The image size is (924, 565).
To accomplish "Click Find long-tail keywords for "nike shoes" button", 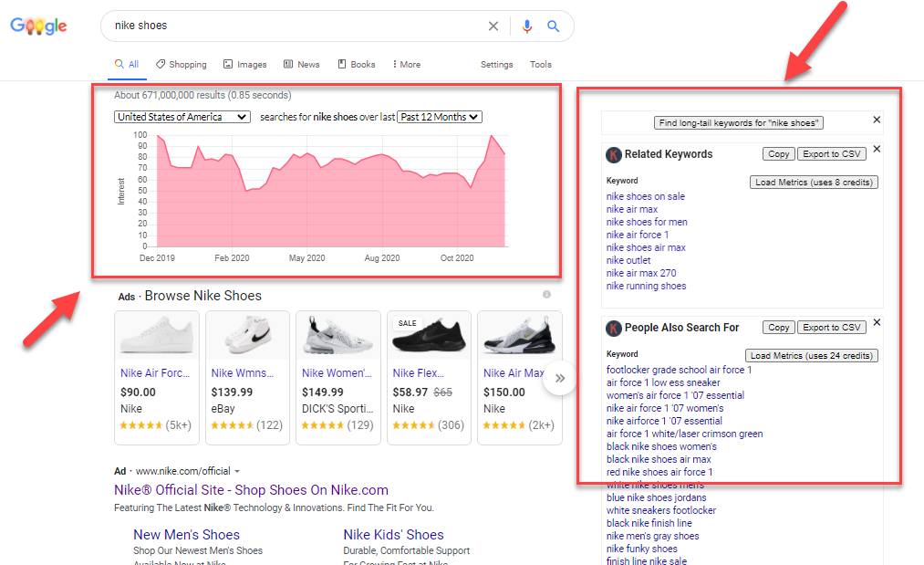I will coord(738,122).
